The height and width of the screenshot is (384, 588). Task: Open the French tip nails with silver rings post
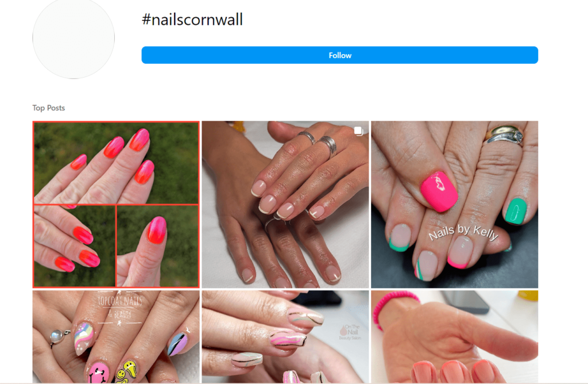(x=285, y=204)
